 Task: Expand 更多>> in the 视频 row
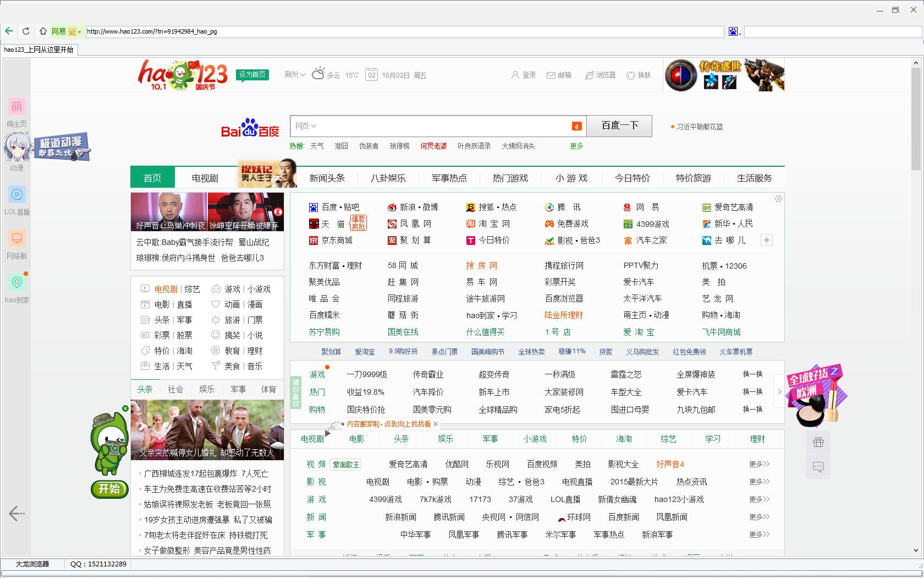tap(759, 464)
